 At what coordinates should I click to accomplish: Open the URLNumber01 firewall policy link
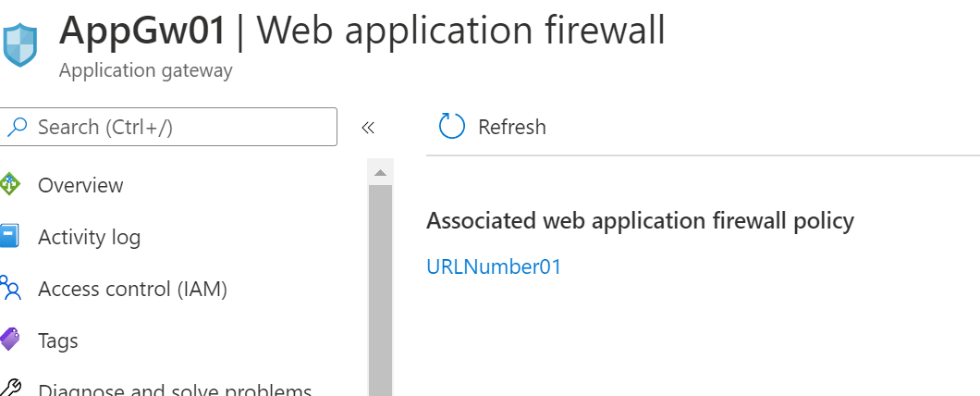pos(494,266)
